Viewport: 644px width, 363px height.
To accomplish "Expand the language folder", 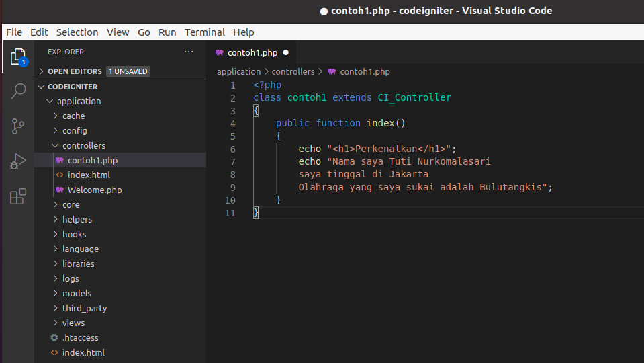I will coord(56,249).
